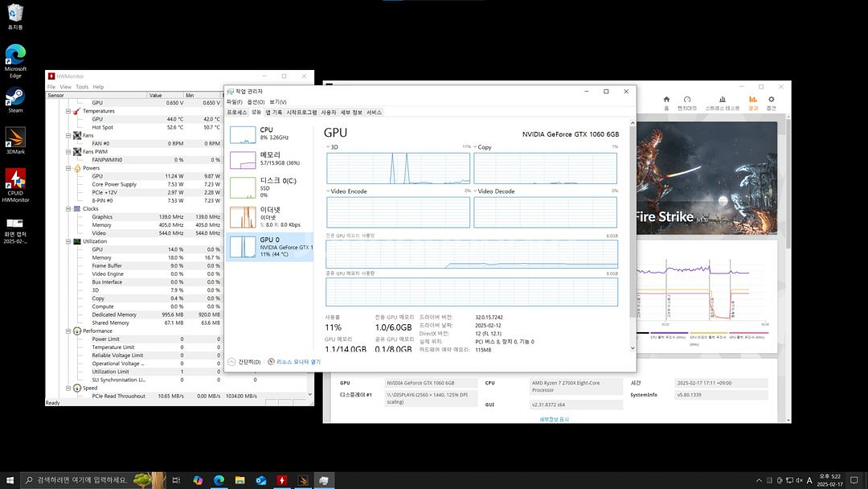Click the Sensor column header in HWMonitor
This screenshot has height=489, width=868.
pos(96,95)
